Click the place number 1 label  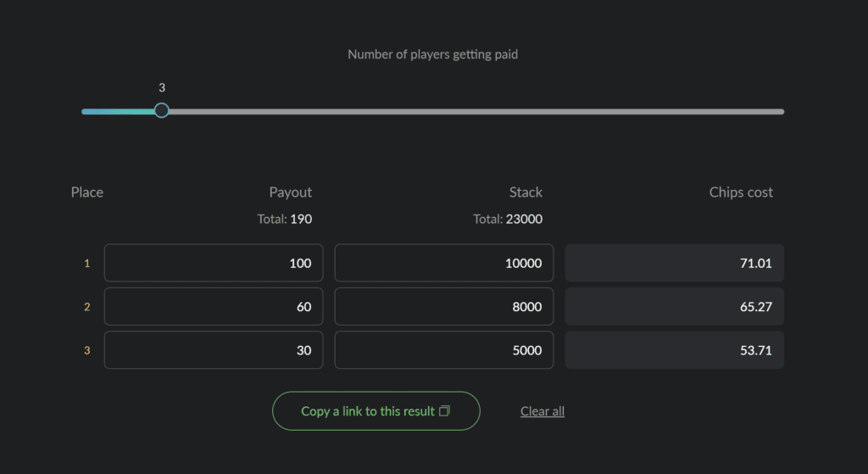click(87, 263)
